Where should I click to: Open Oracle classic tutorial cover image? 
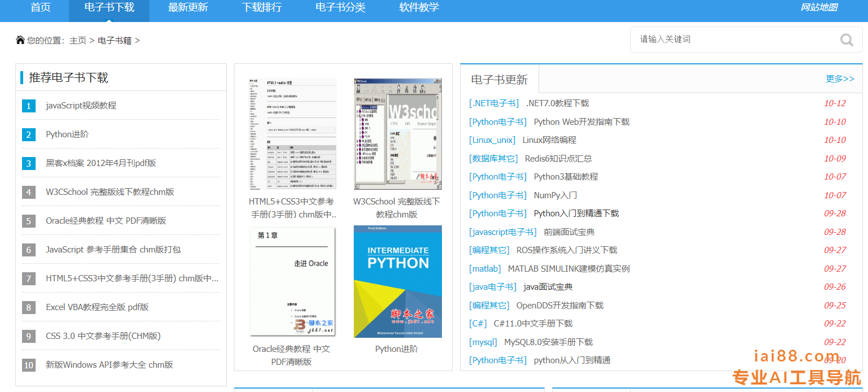pyautogui.click(x=293, y=281)
